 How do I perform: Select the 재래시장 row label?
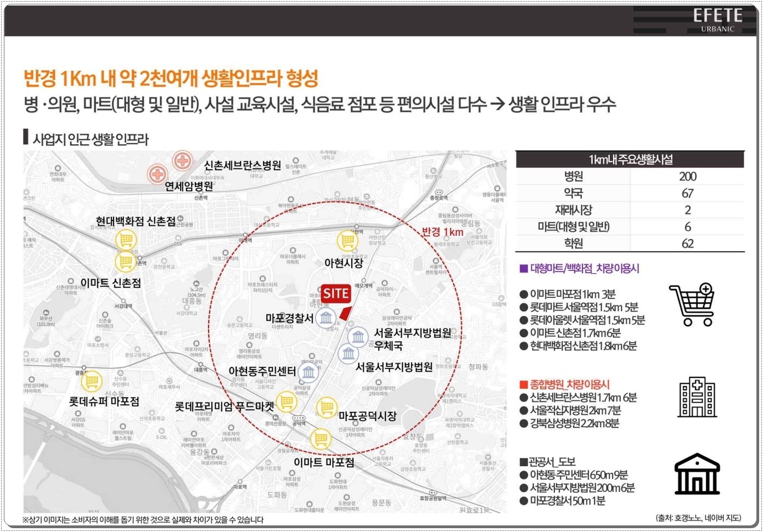coord(573,210)
